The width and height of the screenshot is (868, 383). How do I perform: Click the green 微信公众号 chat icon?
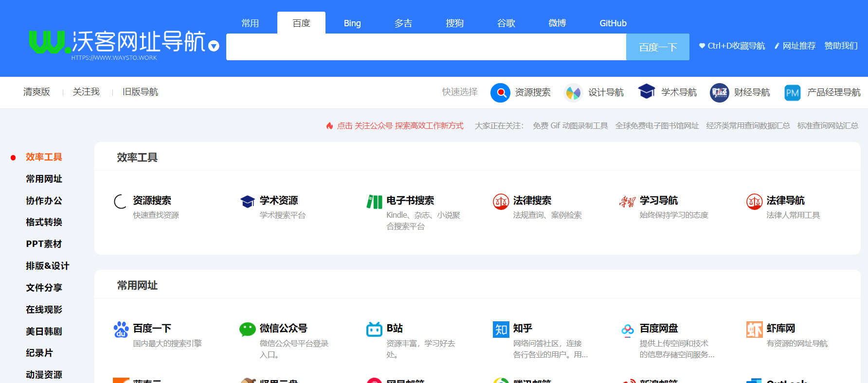tap(248, 330)
